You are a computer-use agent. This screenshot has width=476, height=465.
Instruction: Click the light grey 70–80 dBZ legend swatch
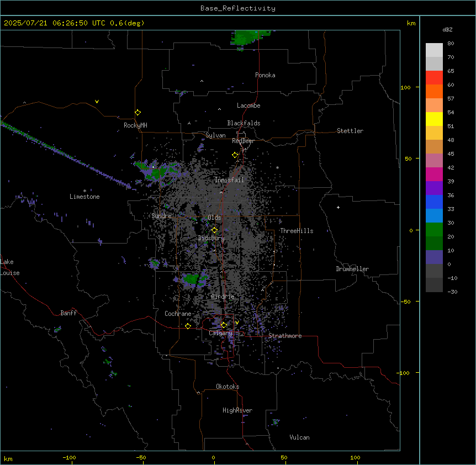[434, 50]
